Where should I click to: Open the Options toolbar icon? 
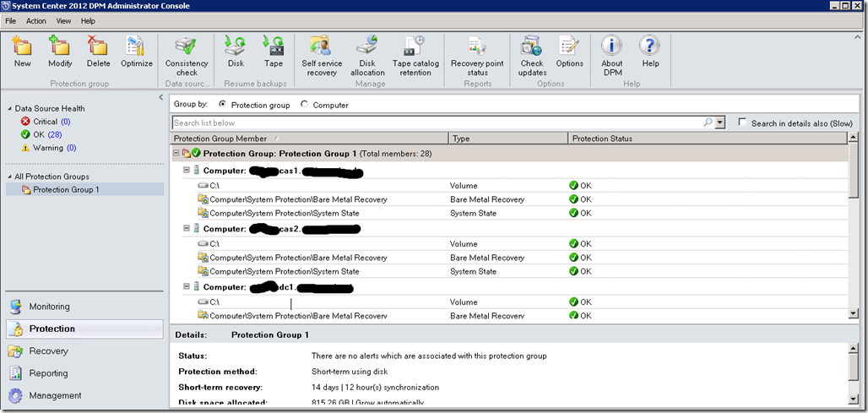click(569, 46)
